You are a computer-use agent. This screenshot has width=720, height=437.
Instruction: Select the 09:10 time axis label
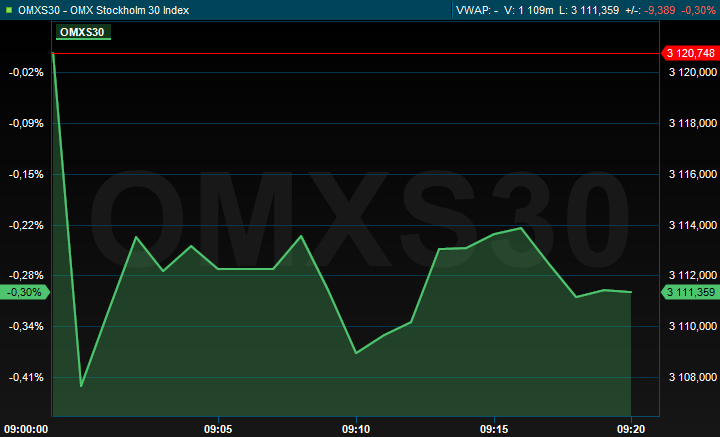tap(356, 427)
